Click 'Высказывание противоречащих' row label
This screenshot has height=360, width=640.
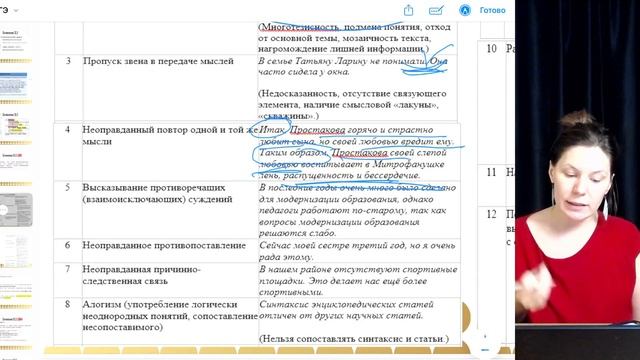(154, 188)
